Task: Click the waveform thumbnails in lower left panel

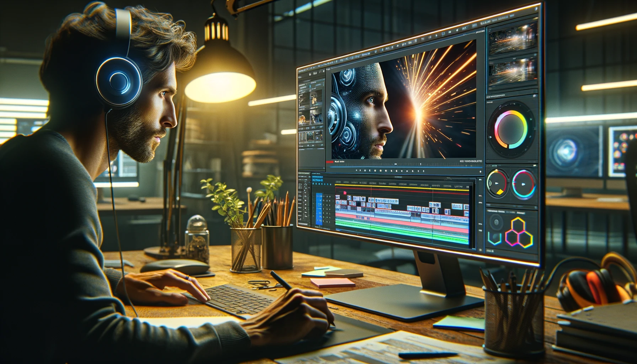Action: tap(310, 136)
